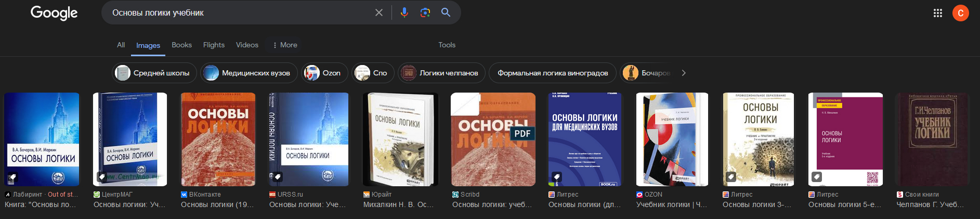Select the 'Бочаров' filter chip
This screenshot has width=980, height=219.
(x=647, y=73)
